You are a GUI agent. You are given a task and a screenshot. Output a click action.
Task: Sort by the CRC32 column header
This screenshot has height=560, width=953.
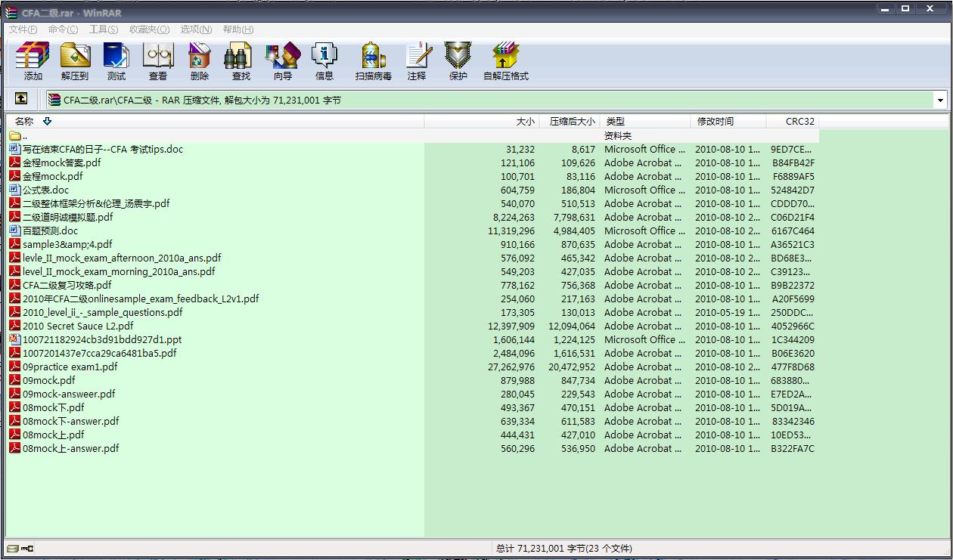tap(793, 122)
